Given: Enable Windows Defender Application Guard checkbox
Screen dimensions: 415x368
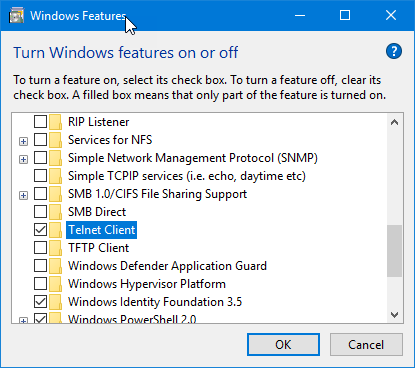Looking at the screenshot, I should pos(40,266).
